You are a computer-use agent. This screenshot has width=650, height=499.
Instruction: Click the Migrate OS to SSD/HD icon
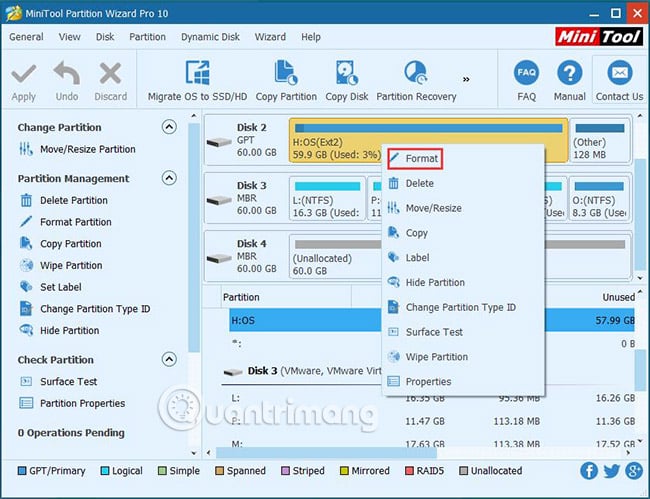[x=197, y=73]
